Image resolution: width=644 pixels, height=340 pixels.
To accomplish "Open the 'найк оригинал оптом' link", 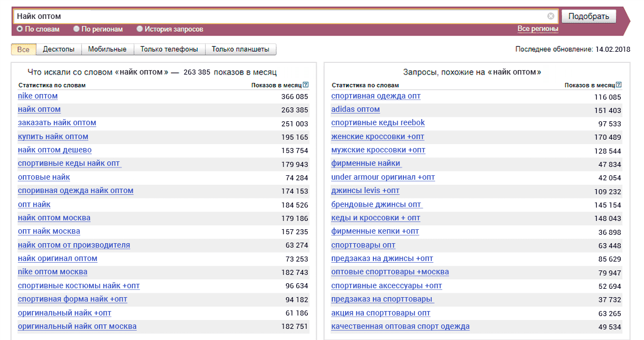I will coord(57,259).
